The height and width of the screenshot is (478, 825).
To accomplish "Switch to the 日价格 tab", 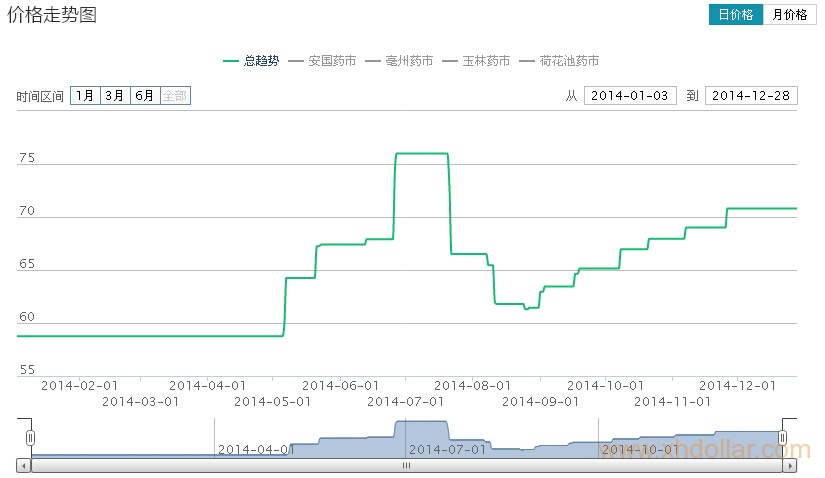I will (736, 15).
